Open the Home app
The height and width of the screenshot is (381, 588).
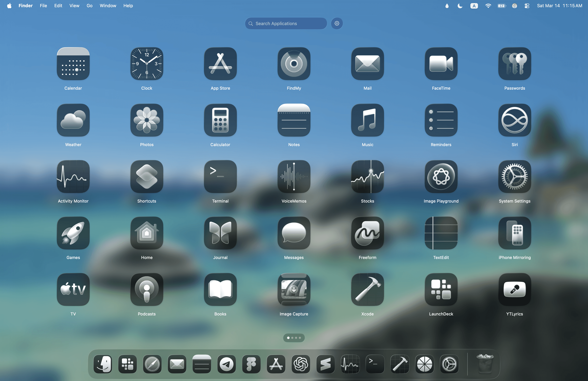coord(147,233)
